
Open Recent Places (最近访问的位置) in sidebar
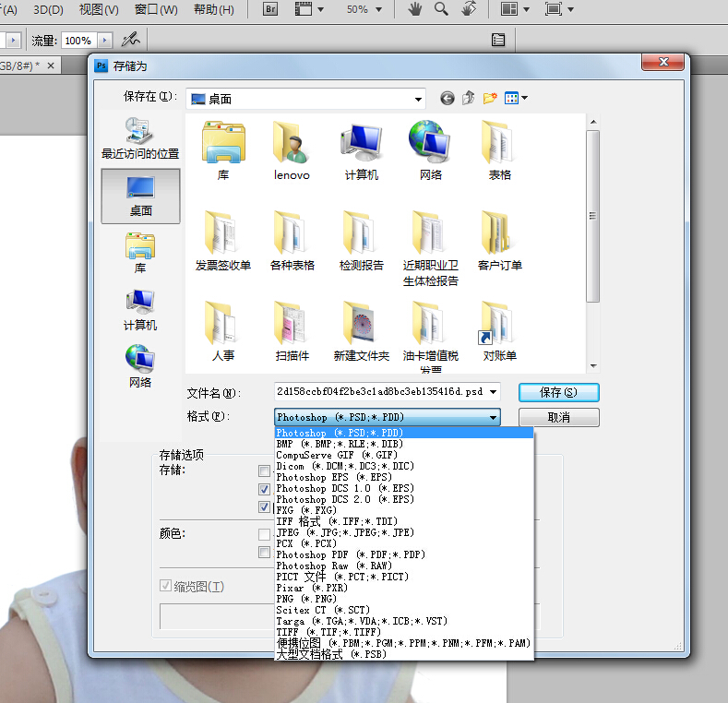140,138
